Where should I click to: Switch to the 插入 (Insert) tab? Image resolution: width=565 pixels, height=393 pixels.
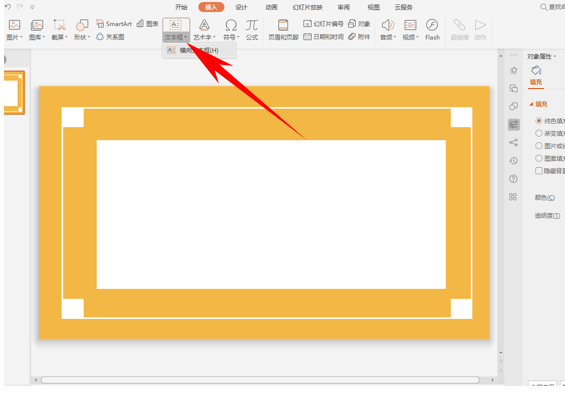[211, 7]
